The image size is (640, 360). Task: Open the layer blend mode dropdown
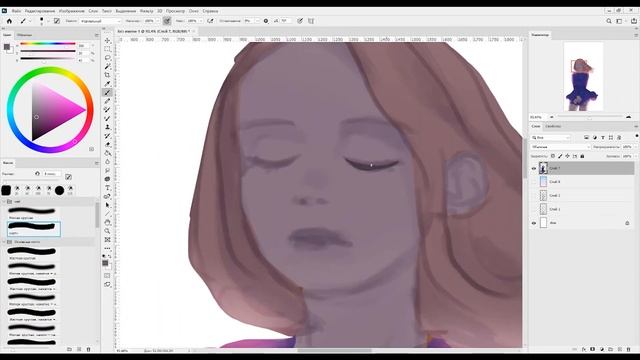[x=560, y=147]
